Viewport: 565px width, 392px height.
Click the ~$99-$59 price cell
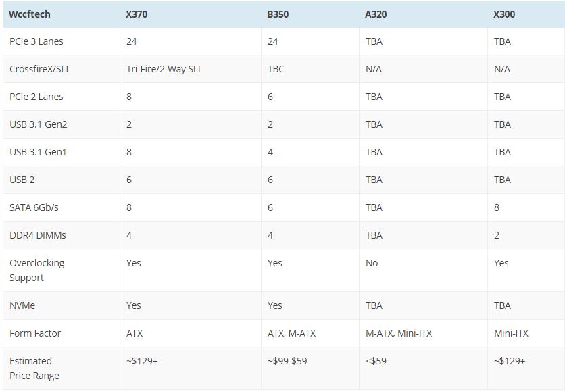click(x=287, y=361)
